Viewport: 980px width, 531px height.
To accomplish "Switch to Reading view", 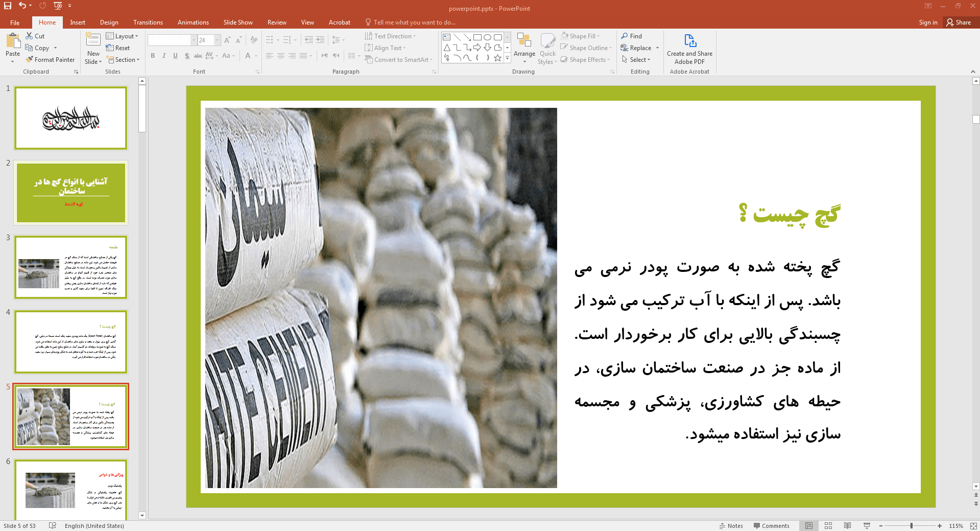I will (848, 526).
